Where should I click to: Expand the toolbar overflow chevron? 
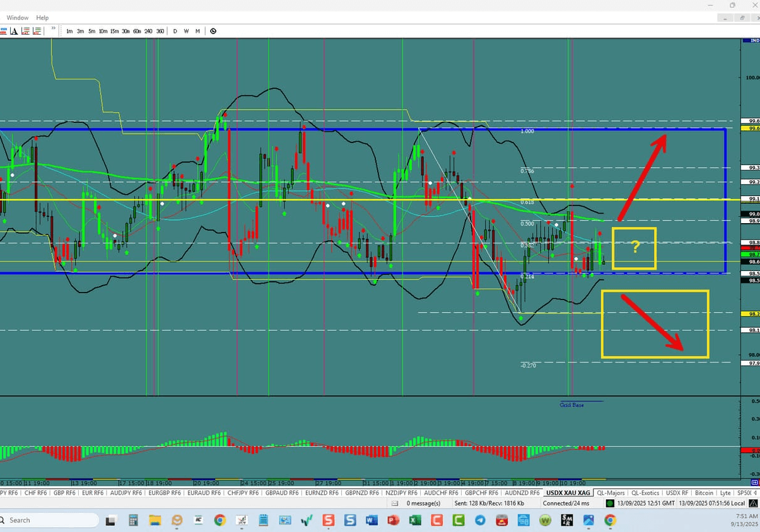point(54,28)
